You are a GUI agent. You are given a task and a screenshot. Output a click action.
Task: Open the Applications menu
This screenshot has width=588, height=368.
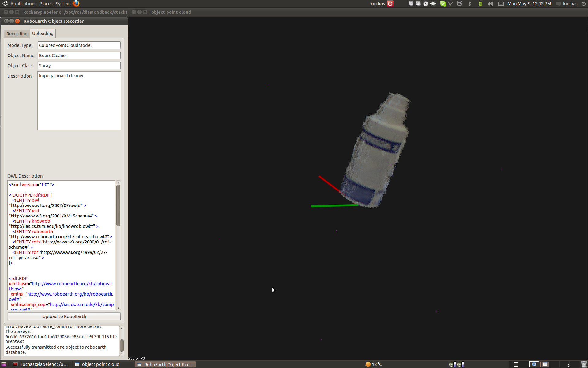[23, 4]
